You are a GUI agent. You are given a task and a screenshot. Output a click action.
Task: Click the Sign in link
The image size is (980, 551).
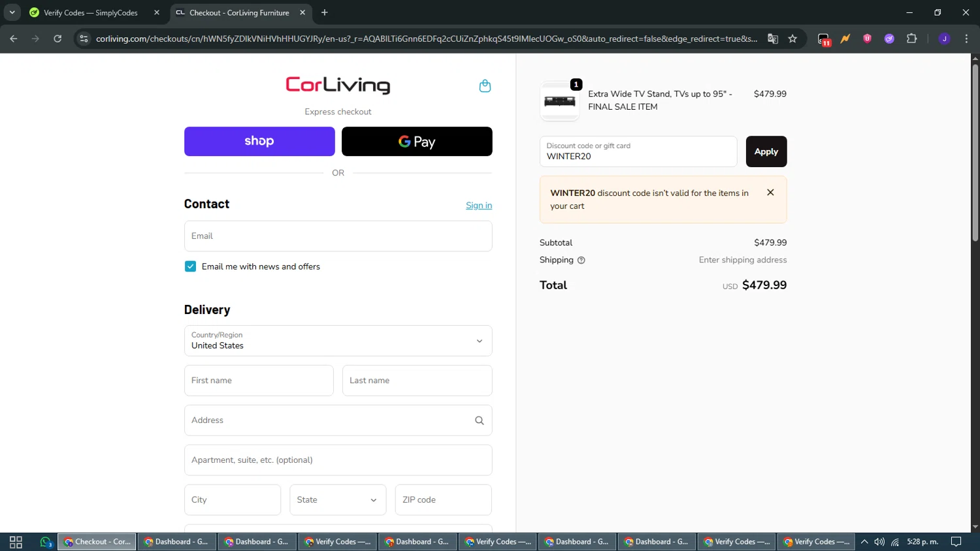coord(479,205)
